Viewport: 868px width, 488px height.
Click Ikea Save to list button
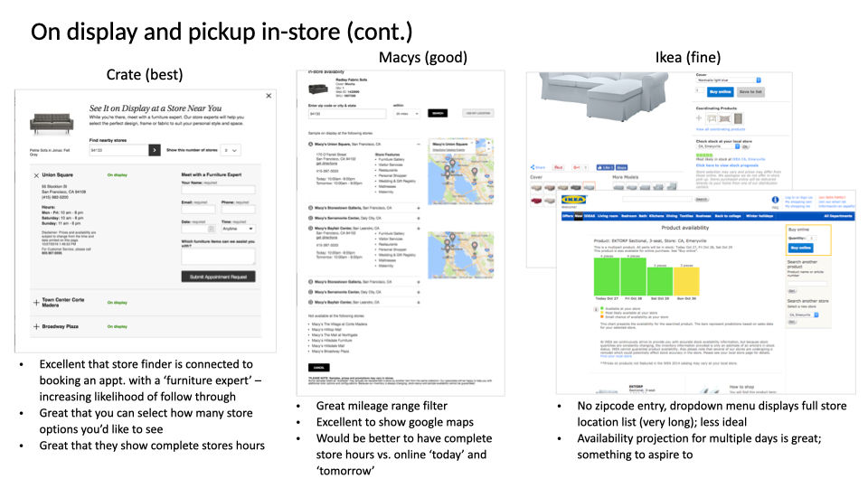coord(750,92)
